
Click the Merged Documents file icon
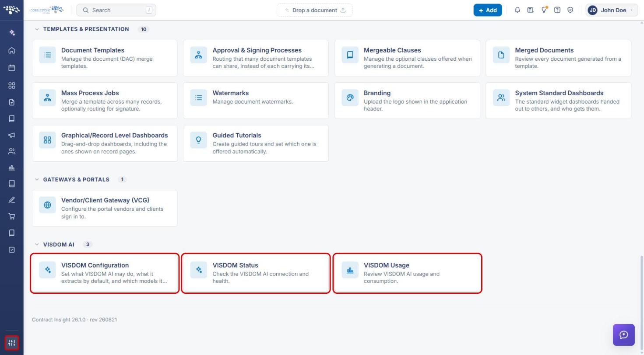501,55
